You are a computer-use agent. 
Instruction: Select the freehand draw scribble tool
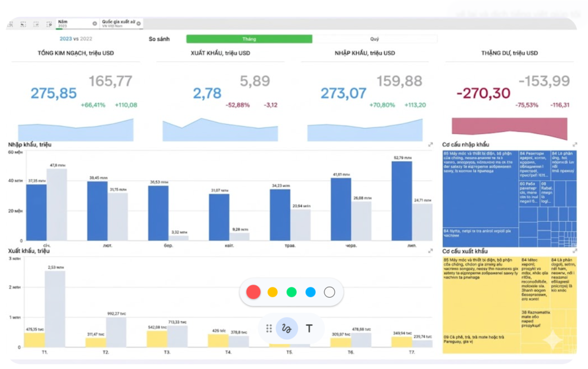point(287,328)
